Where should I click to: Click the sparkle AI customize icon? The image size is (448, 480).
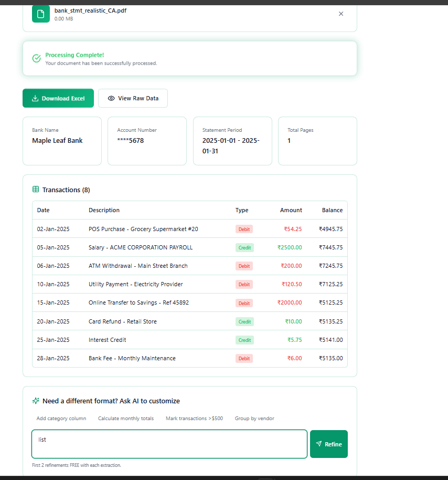(x=35, y=400)
